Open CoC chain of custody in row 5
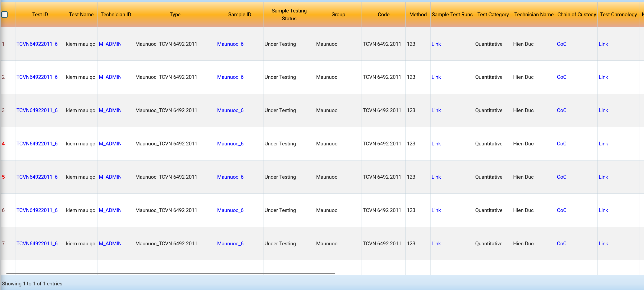 pos(561,177)
